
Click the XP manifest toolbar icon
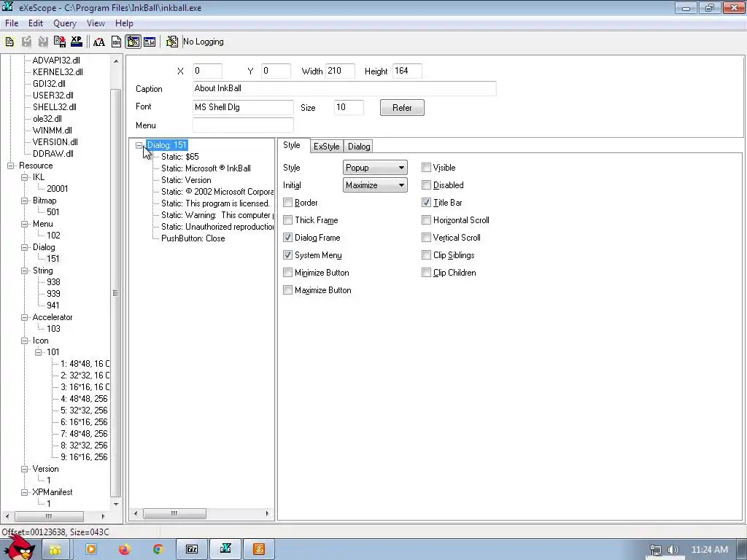pos(76,42)
